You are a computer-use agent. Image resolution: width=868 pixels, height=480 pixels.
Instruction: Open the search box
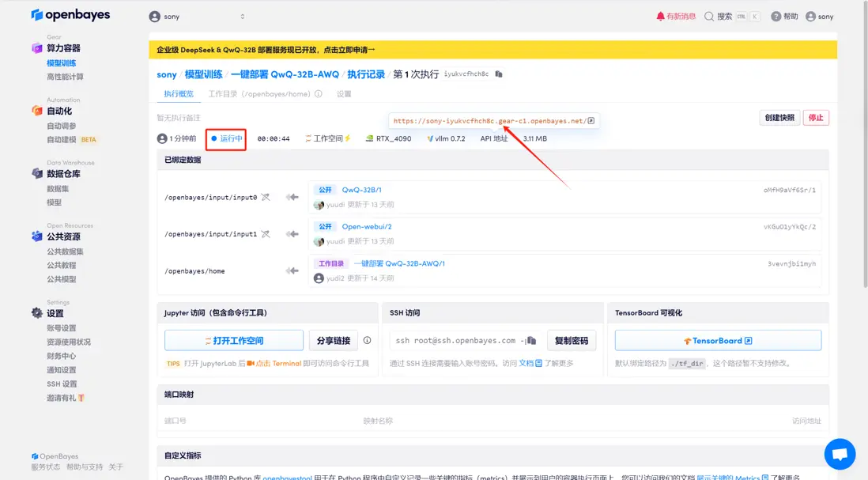click(x=731, y=17)
